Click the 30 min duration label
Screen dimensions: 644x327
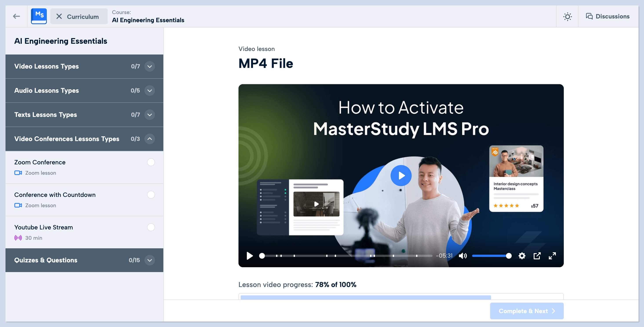[34, 238]
